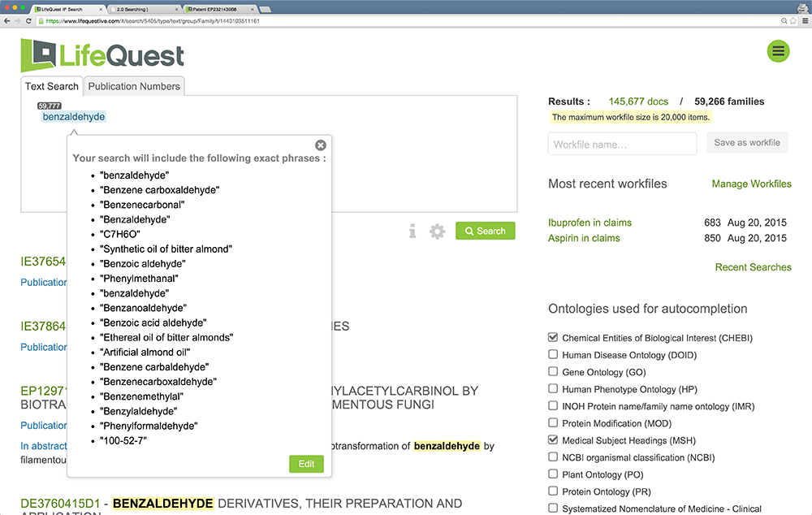This screenshot has height=515, width=812.
Task: Close the LifeQuest IP Search browser tab
Action: (101, 9)
